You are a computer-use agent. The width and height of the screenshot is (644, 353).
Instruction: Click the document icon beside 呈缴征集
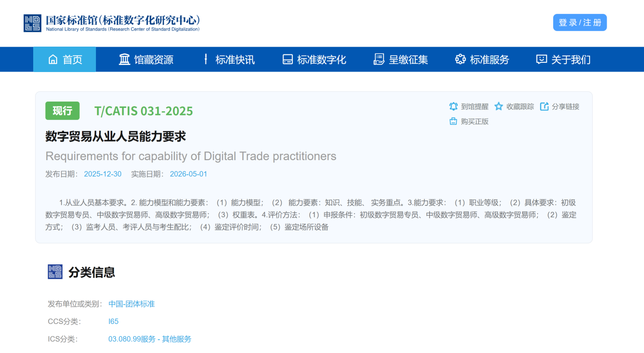click(x=379, y=60)
